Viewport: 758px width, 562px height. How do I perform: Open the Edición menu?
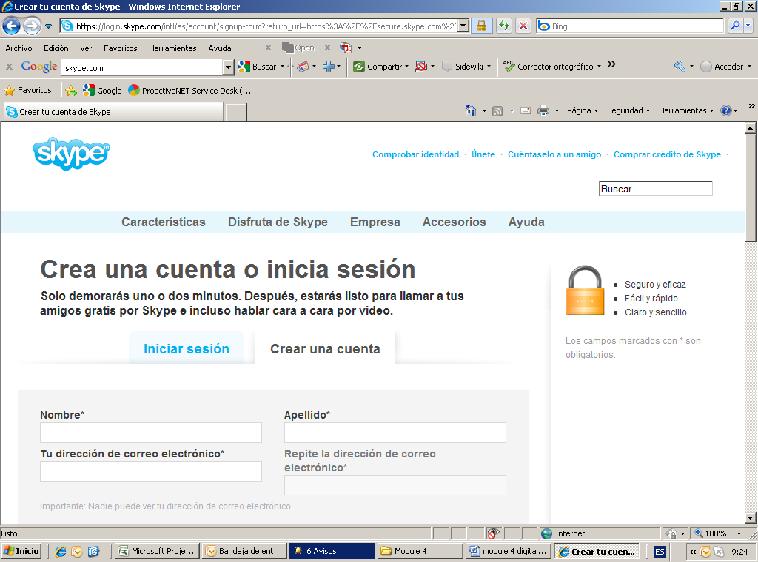tap(56, 48)
